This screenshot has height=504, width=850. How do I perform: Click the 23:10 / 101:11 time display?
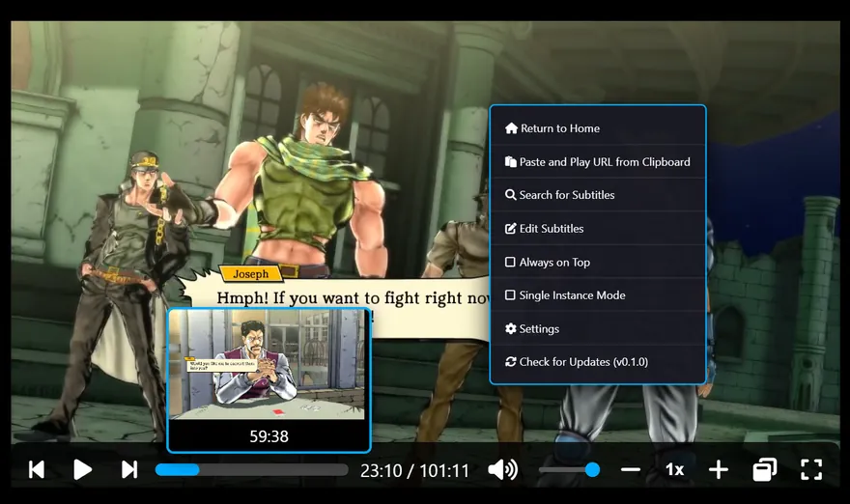click(x=414, y=470)
